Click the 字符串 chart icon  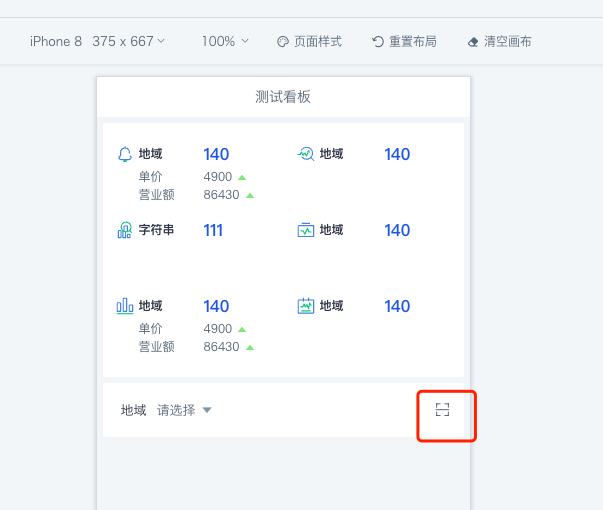pos(125,230)
